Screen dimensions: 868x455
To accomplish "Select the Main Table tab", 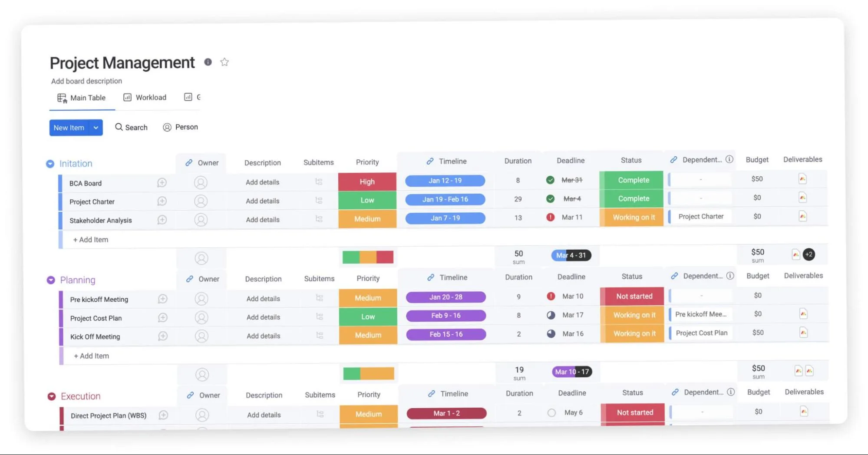I will click(82, 98).
